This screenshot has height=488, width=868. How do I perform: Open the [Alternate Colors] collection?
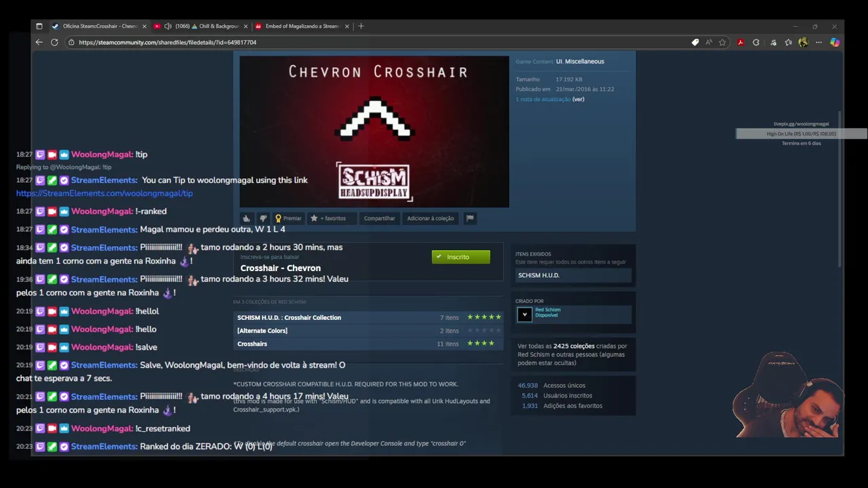(262, 331)
